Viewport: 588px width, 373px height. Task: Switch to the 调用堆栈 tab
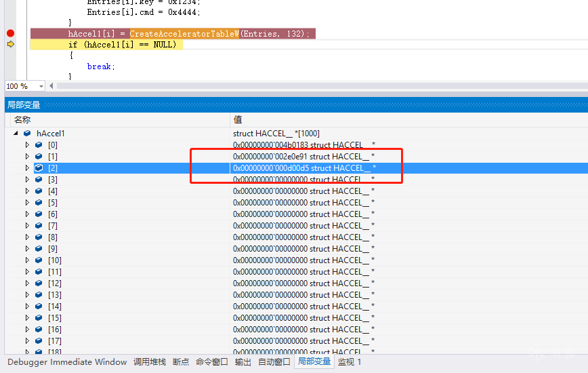pos(149,362)
